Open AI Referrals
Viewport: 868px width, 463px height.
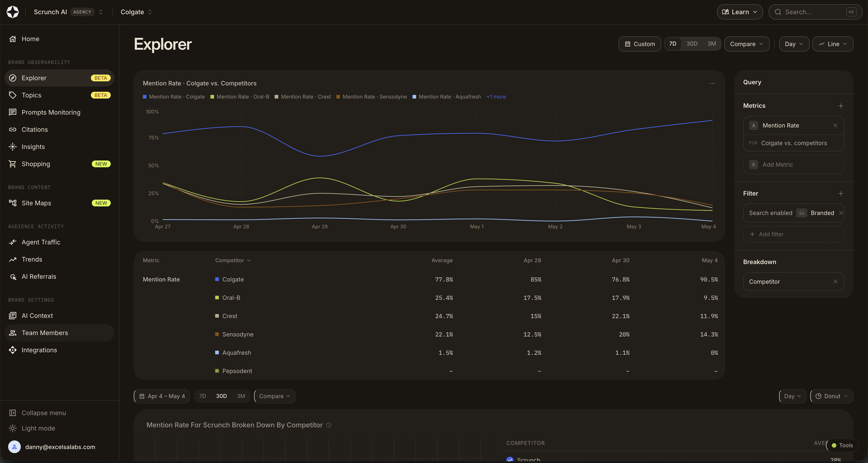tap(59, 276)
